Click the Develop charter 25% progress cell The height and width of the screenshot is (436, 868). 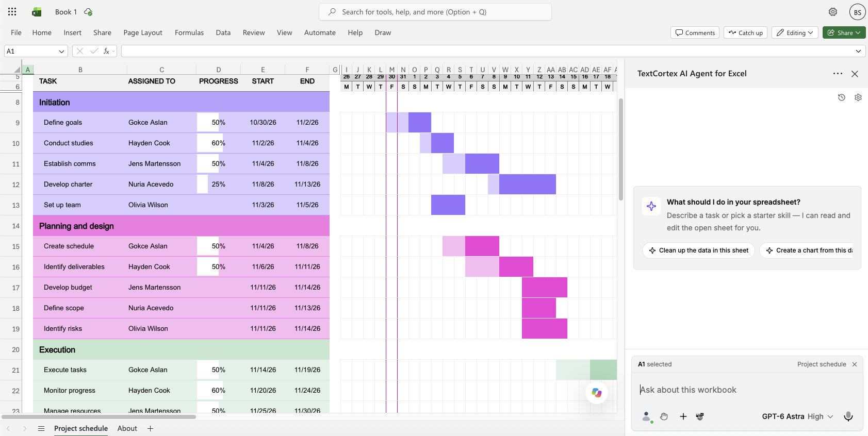click(x=218, y=185)
